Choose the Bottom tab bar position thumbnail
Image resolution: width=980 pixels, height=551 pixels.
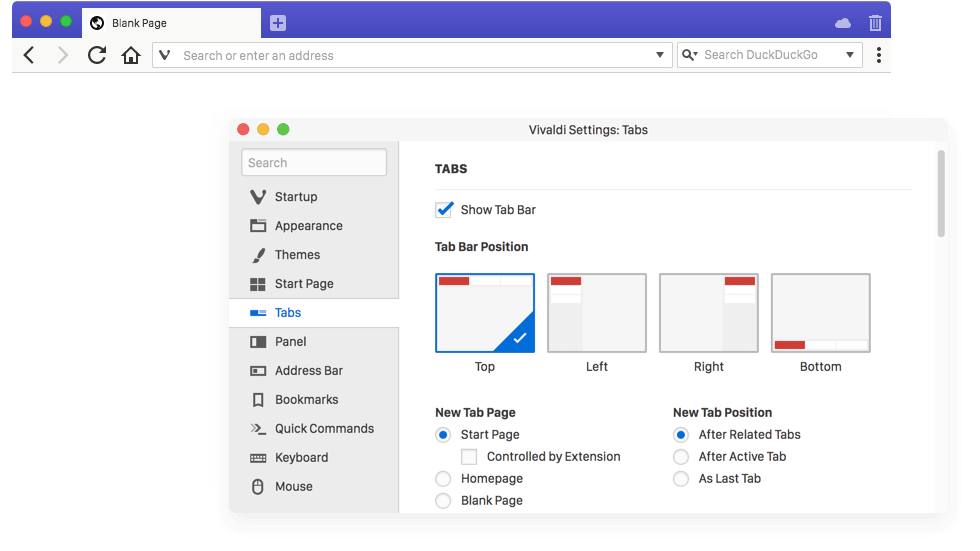[820, 314]
